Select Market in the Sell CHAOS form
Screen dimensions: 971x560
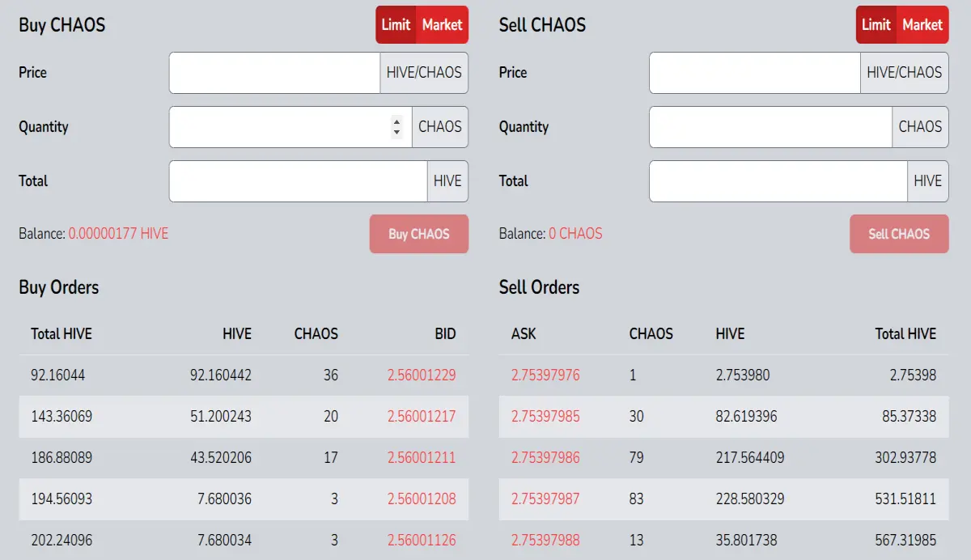pyautogui.click(x=923, y=25)
